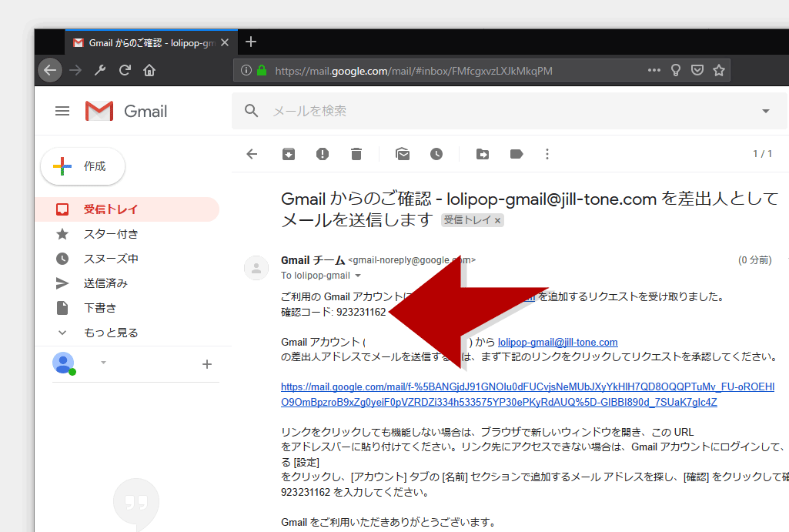This screenshot has width=789, height=532.
Task: Click the browser forward arrow
Action: (x=75, y=70)
